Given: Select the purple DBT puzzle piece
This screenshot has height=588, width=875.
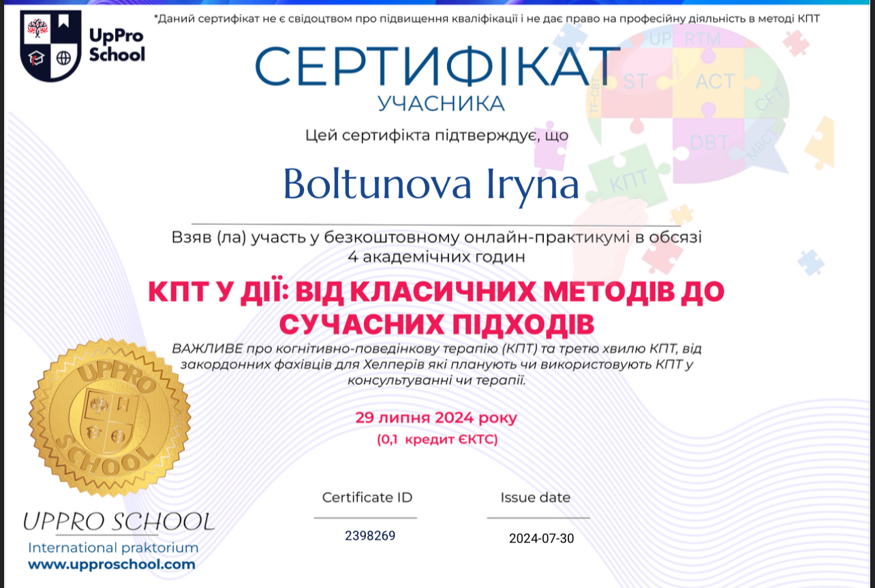Looking at the screenshot, I should pos(709,143).
